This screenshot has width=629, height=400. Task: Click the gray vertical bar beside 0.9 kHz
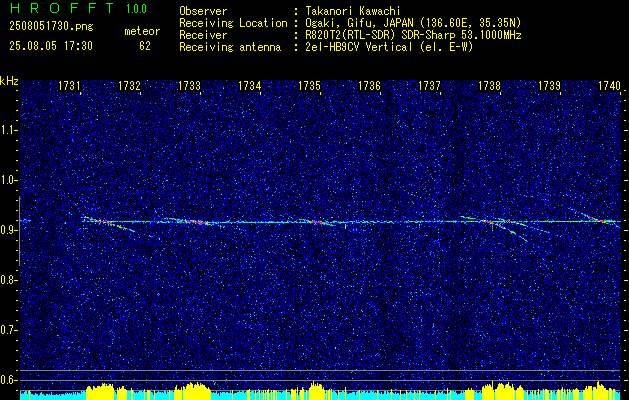click(x=19, y=231)
